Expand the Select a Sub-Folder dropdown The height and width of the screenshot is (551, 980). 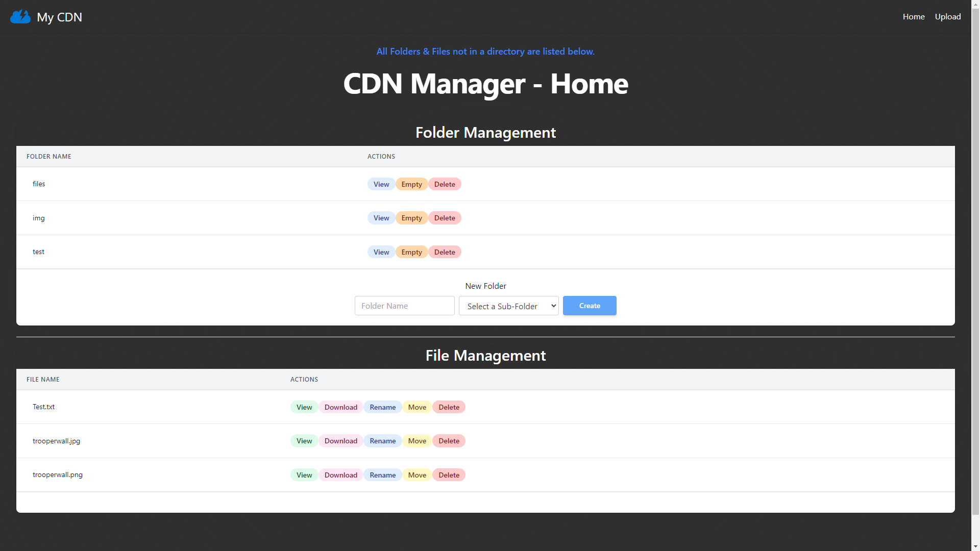point(508,306)
